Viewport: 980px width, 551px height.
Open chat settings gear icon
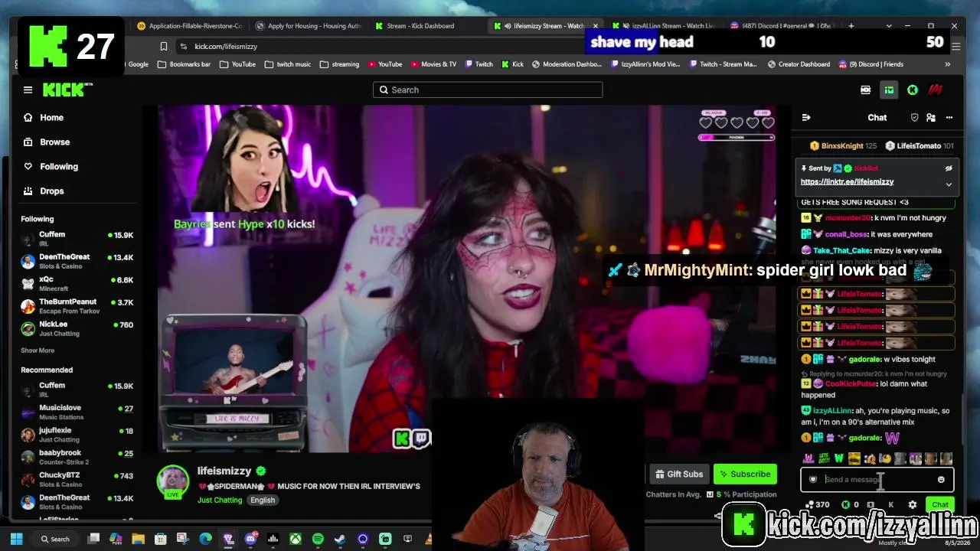click(x=912, y=505)
